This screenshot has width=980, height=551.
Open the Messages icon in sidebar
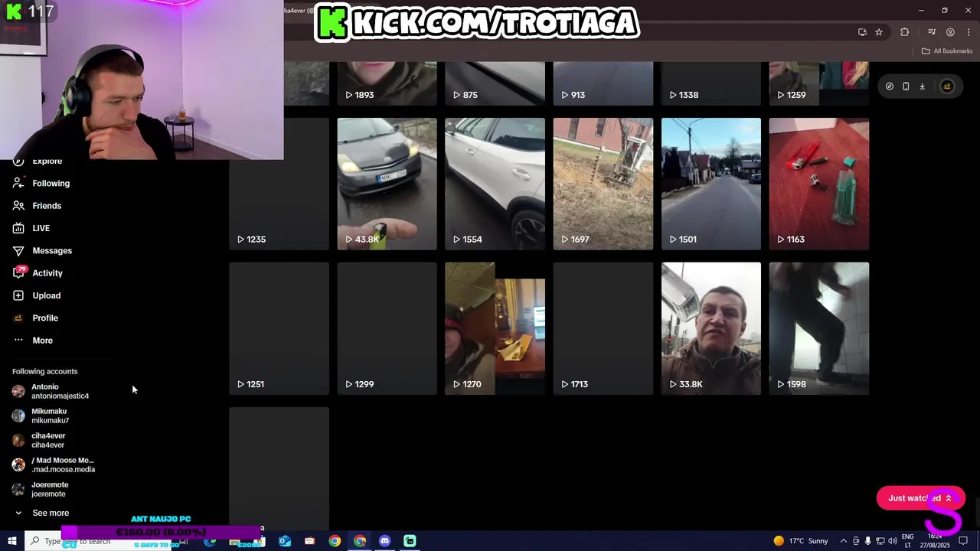[x=18, y=251]
